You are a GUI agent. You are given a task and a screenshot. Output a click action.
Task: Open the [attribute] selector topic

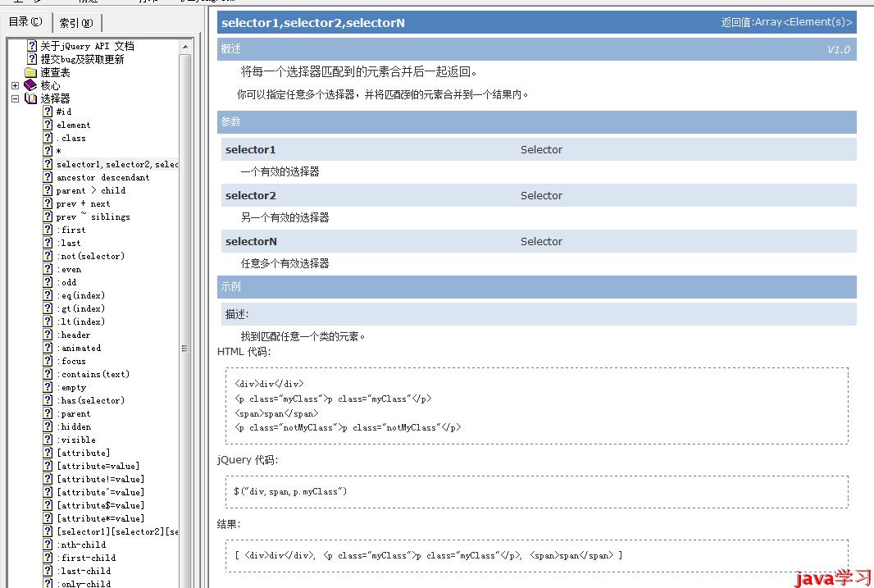[x=83, y=453]
